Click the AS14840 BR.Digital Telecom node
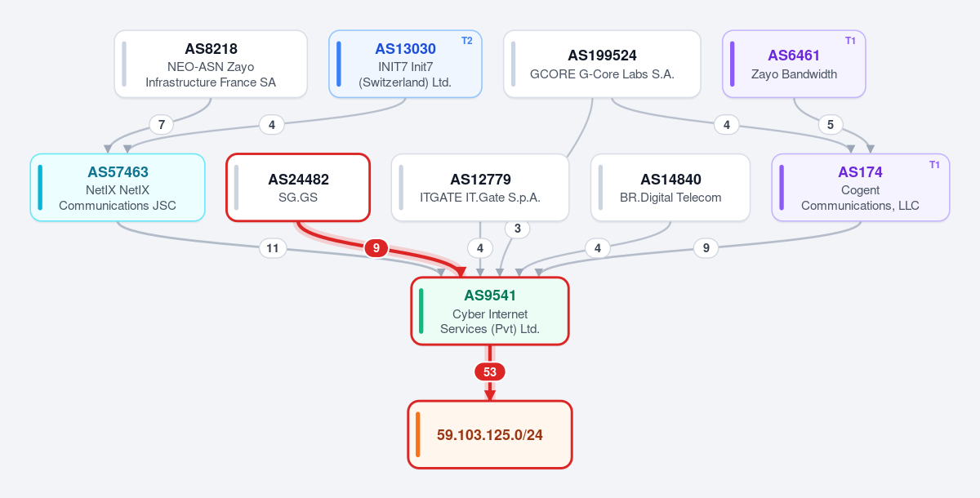Viewport: 980px width, 498px height. pos(670,188)
